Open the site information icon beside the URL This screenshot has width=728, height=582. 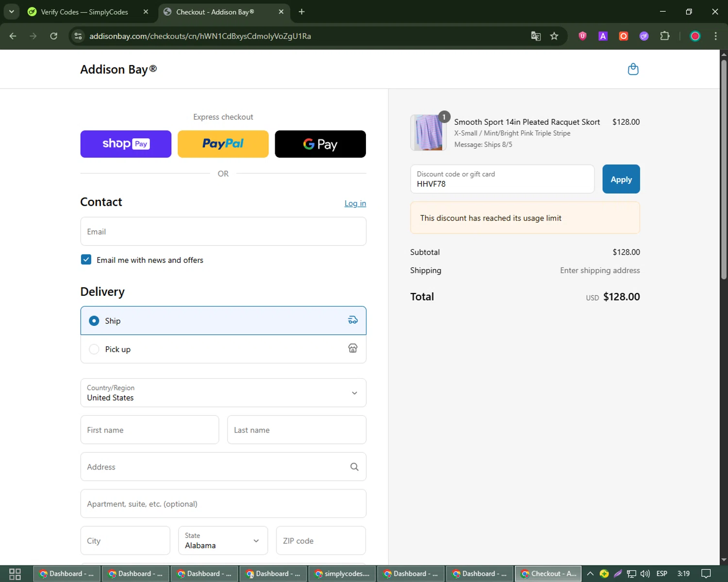(x=78, y=36)
